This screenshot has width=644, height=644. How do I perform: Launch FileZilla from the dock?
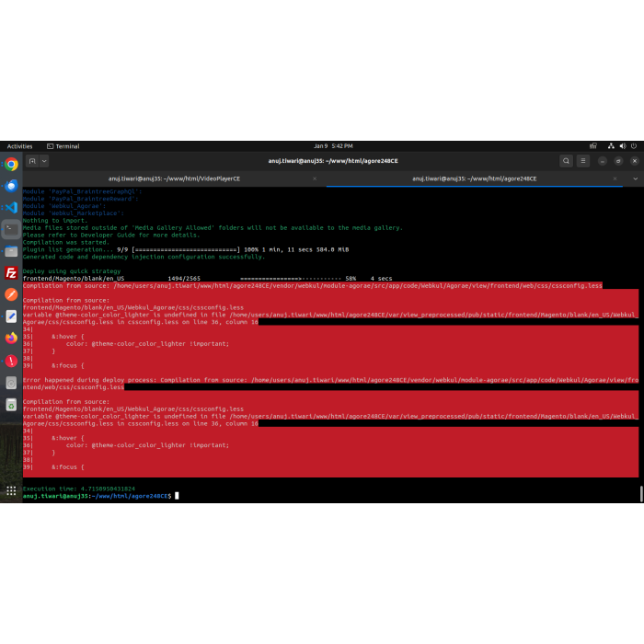coord(11,272)
